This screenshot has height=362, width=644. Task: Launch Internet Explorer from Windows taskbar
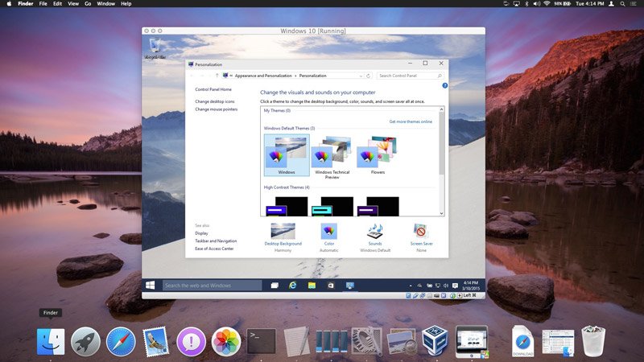pyautogui.click(x=292, y=286)
